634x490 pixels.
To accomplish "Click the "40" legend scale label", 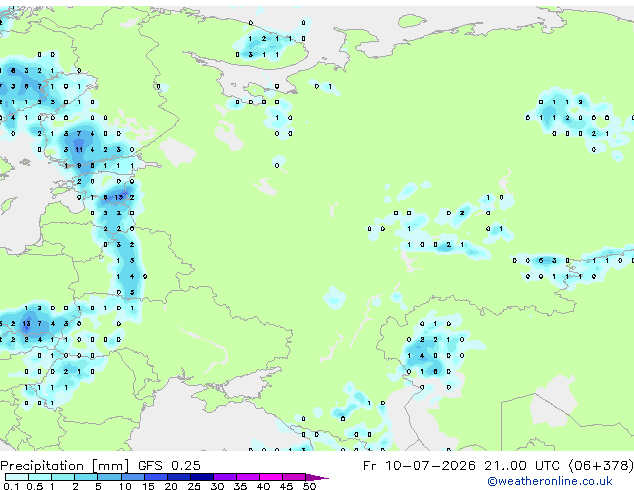I will click(x=263, y=486).
